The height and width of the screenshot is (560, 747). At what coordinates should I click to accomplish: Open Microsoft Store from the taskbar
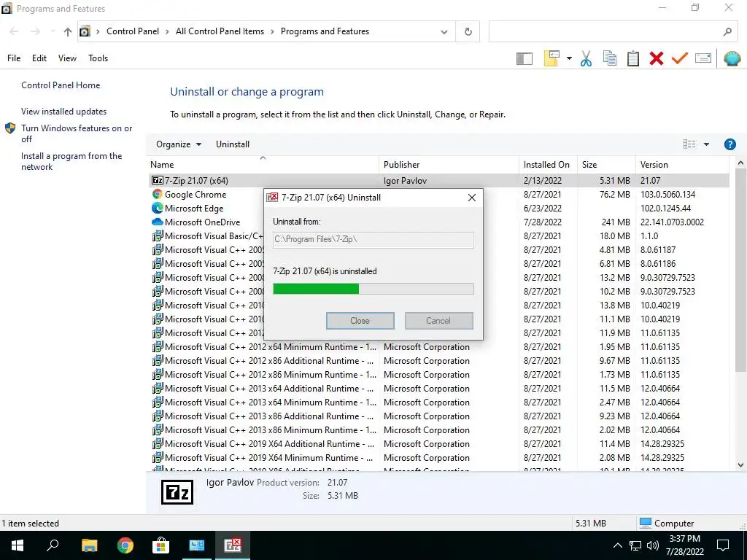(160, 545)
